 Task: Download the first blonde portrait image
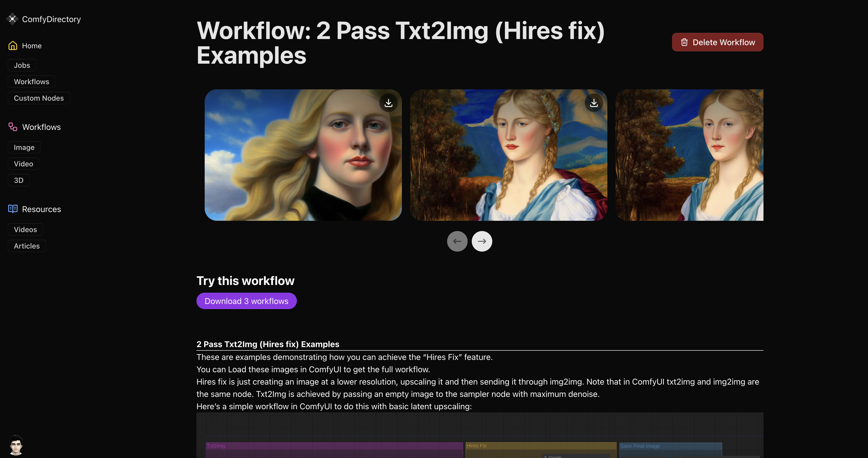click(388, 103)
